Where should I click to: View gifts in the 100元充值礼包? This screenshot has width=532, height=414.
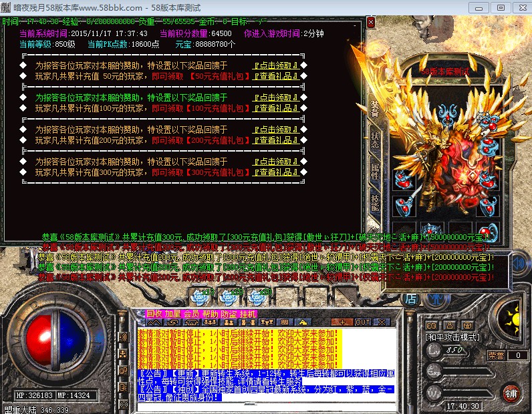pos(276,108)
